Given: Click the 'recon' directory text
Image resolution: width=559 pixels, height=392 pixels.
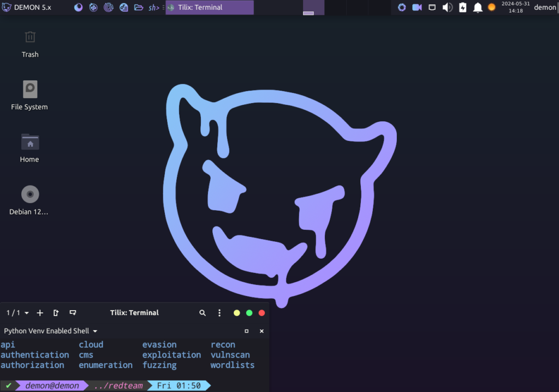Looking at the screenshot, I should pos(223,345).
